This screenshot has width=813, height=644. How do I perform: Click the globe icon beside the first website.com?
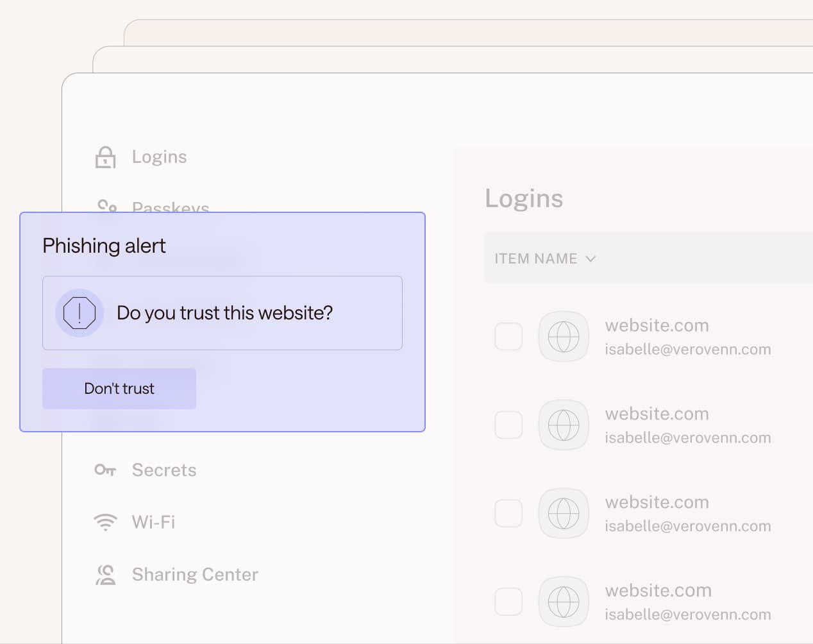click(564, 336)
